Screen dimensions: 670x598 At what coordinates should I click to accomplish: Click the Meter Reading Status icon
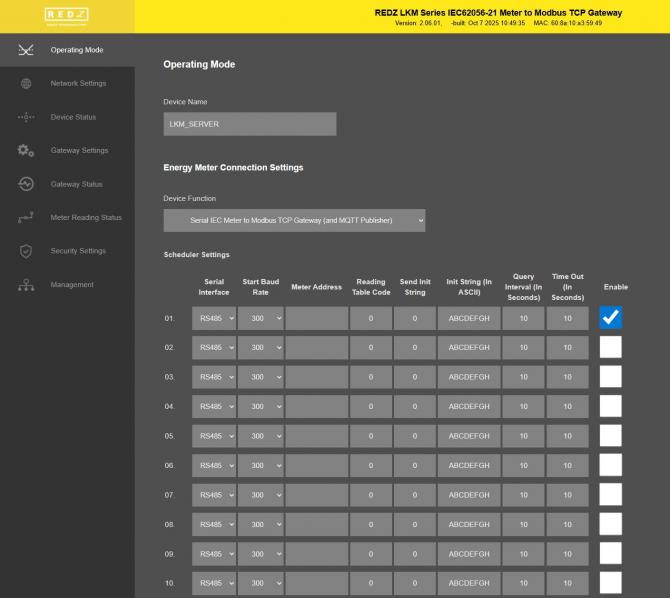coord(27,218)
